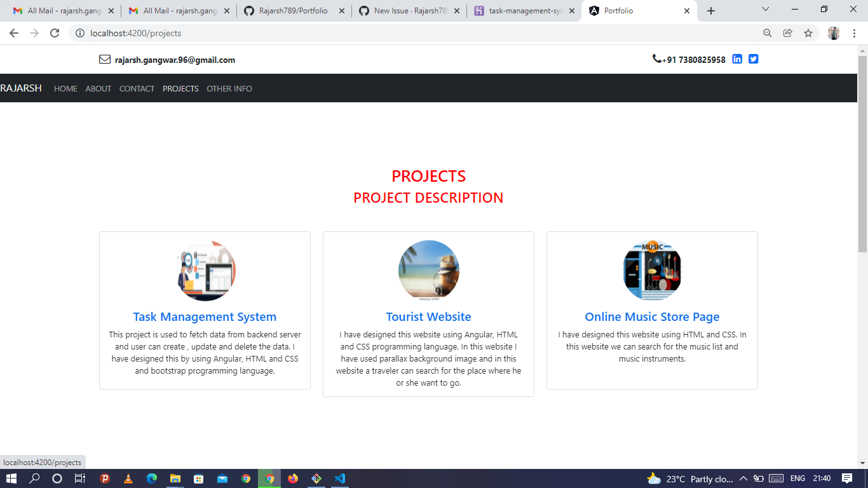
Task: Select ABOUT in the navigation bar
Action: pos(98,88)
